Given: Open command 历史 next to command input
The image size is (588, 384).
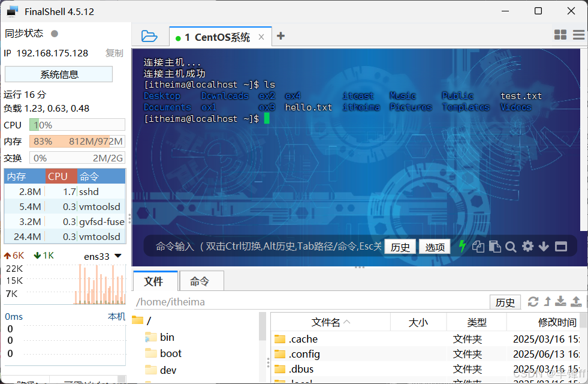Looking at the screenshot, I should click(400, 247).
